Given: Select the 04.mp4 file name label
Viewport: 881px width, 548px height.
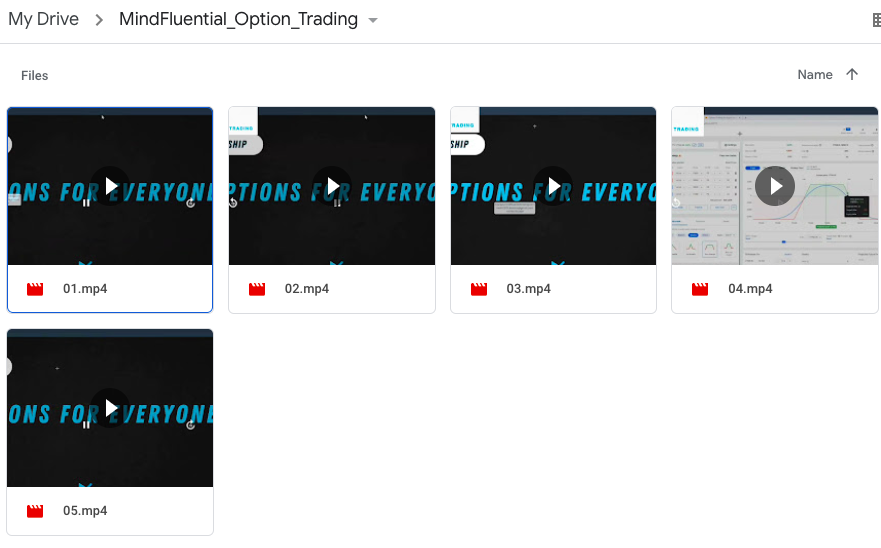Looking at the screenshot, I should (x=750, y=289).
